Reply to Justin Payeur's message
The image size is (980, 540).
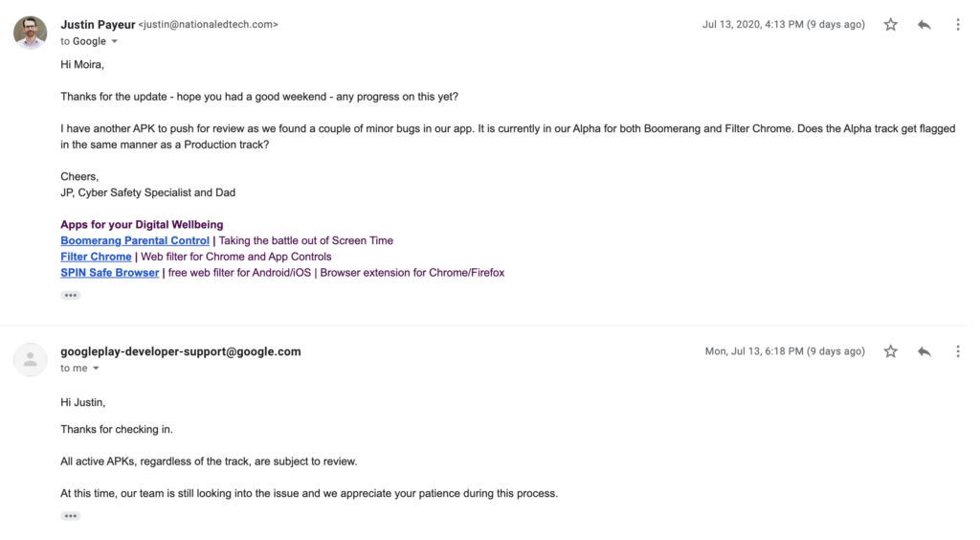[924, 25]
